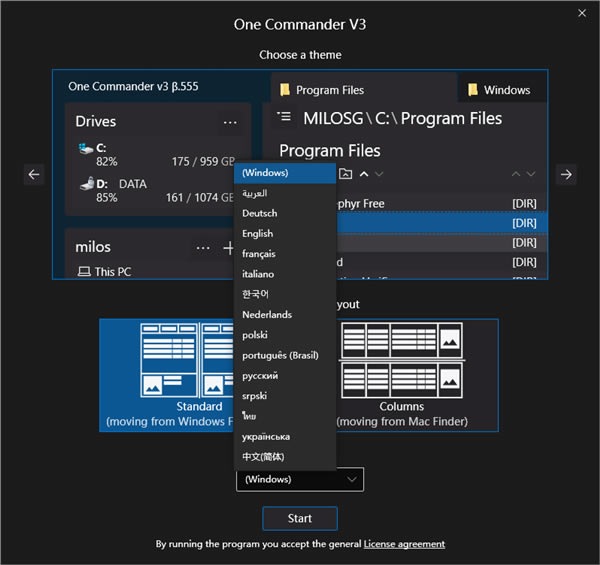This screenshot has height=565, width=600.
Task: Choose English from the language list
Action: (257, 234)
